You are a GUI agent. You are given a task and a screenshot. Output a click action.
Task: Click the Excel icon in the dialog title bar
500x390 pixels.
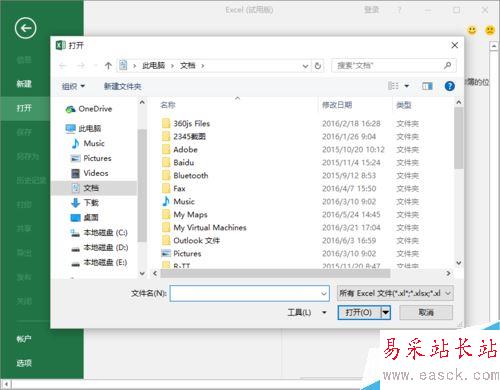click(x=60, y=45)
